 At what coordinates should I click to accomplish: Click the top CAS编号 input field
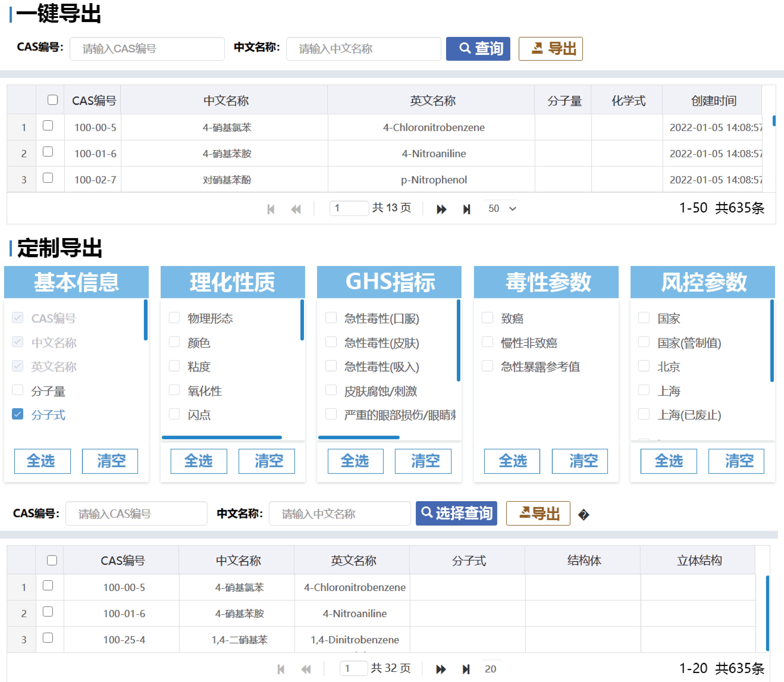click(147, 49)
